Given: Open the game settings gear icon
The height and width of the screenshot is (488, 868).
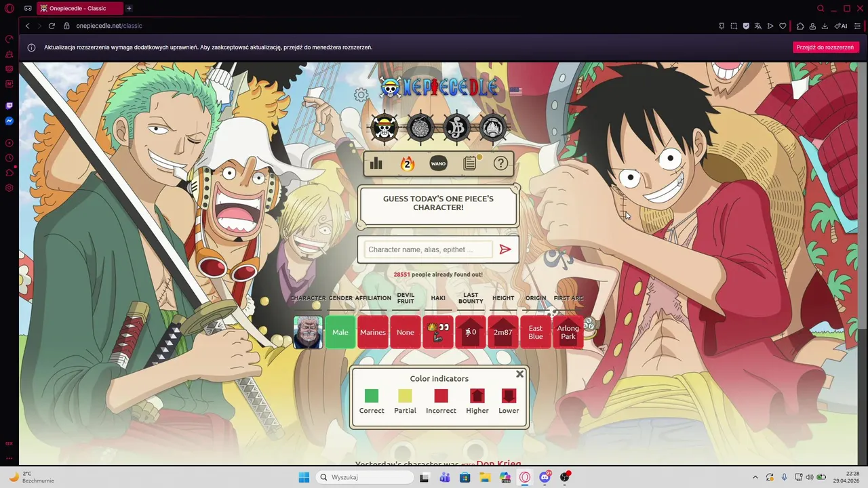Looking at the screenshot, I should click(361, 94).
